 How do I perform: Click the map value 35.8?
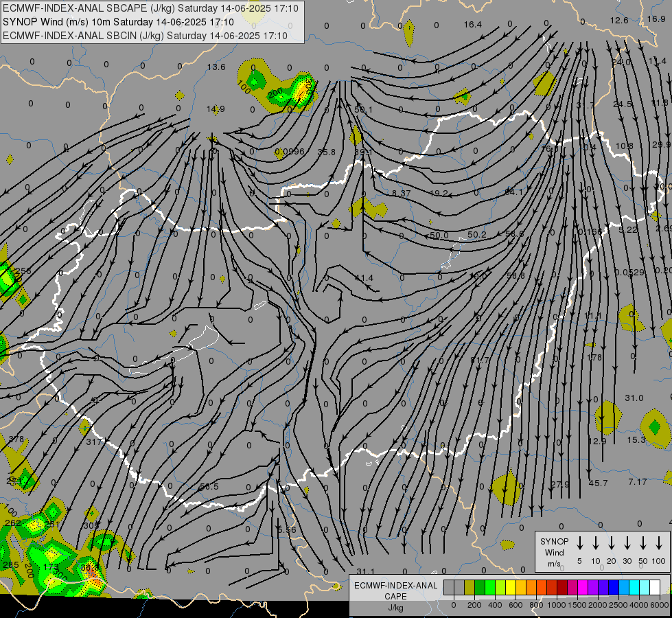[327, 152]
